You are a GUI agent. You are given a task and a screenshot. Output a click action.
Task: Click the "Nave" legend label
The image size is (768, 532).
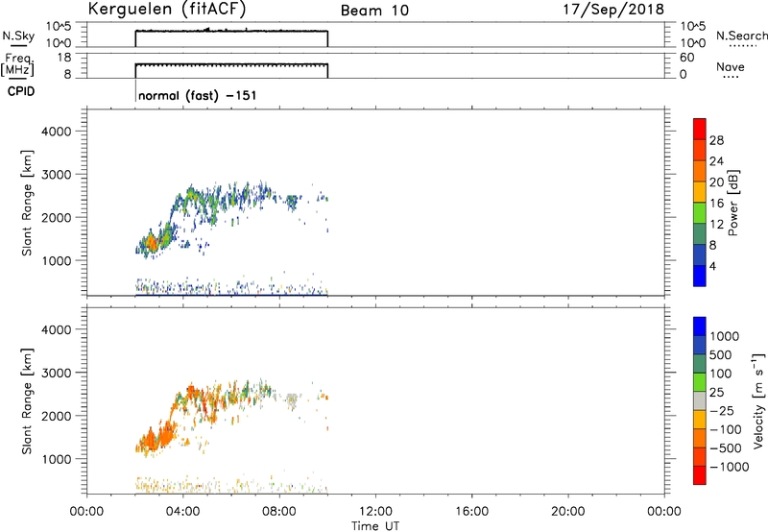click(x=731, y=67)
